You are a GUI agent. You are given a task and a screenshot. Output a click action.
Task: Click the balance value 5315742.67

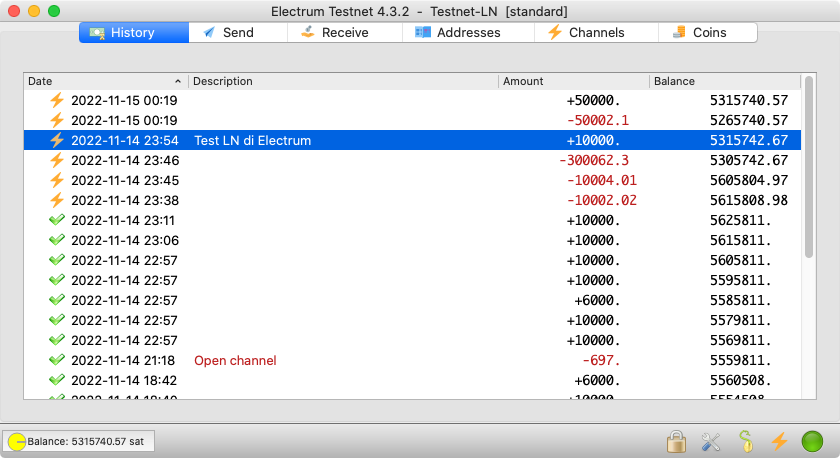[x=749, y=140]
